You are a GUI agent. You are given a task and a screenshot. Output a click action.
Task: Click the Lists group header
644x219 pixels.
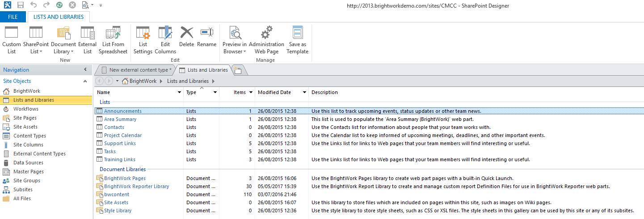[105, 102]
